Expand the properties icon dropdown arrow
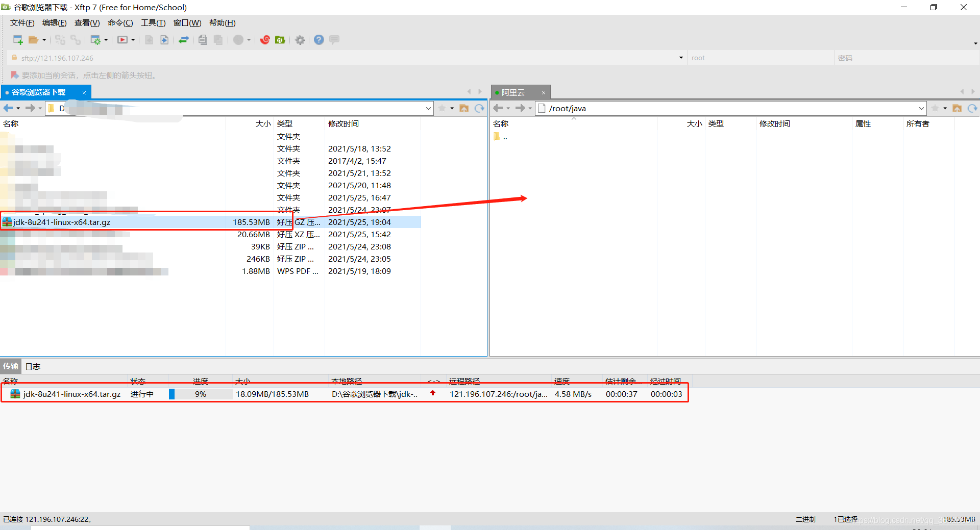This screenshot has width=980, height=530. tap(106, 40)
